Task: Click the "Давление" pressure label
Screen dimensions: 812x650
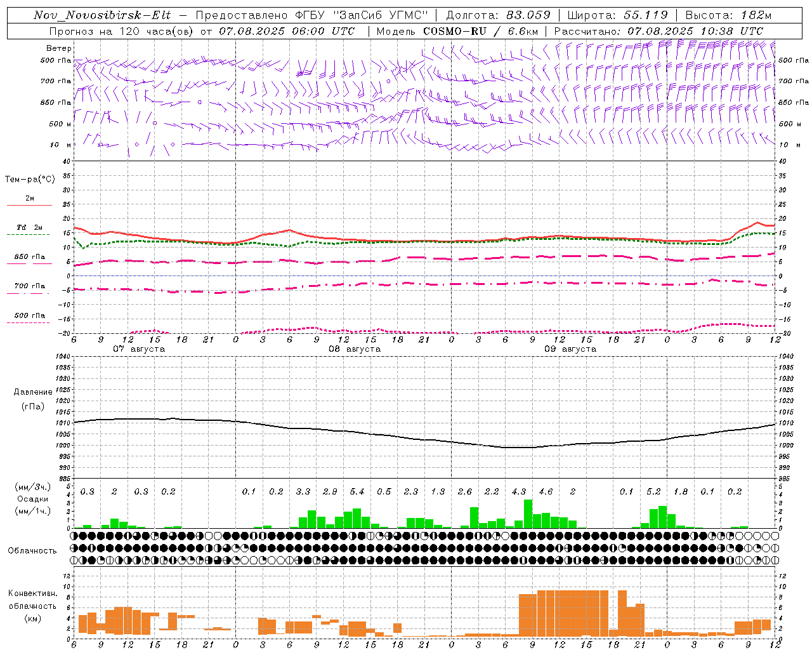Action: coord(33,392)
